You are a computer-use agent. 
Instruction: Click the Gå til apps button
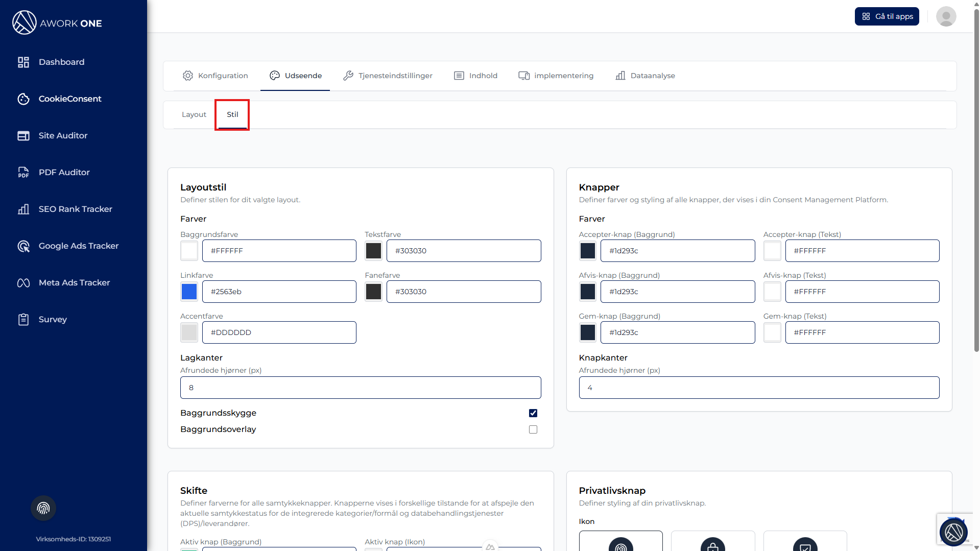[x=887, y=16]
